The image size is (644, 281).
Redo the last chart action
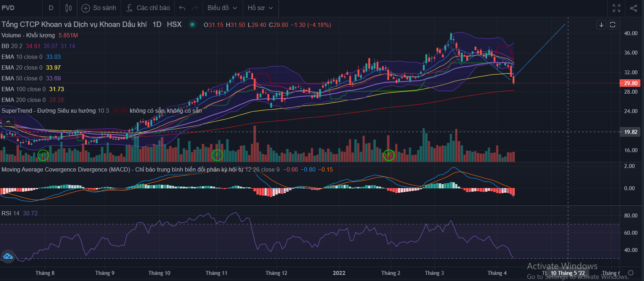pos(195,8)
